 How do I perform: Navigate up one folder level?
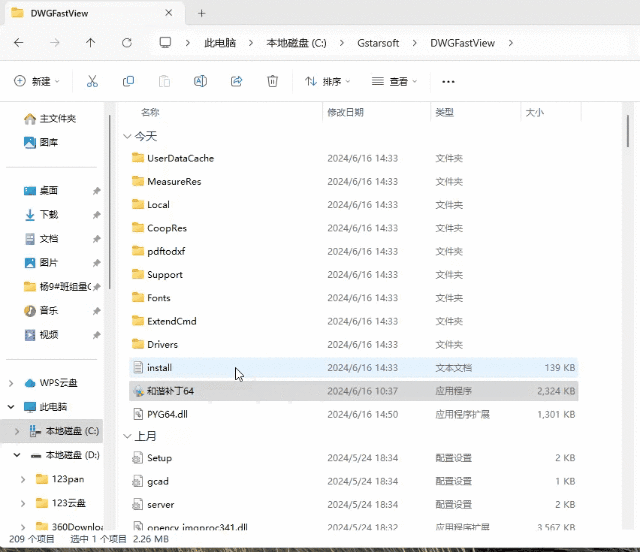click(91, 42)
